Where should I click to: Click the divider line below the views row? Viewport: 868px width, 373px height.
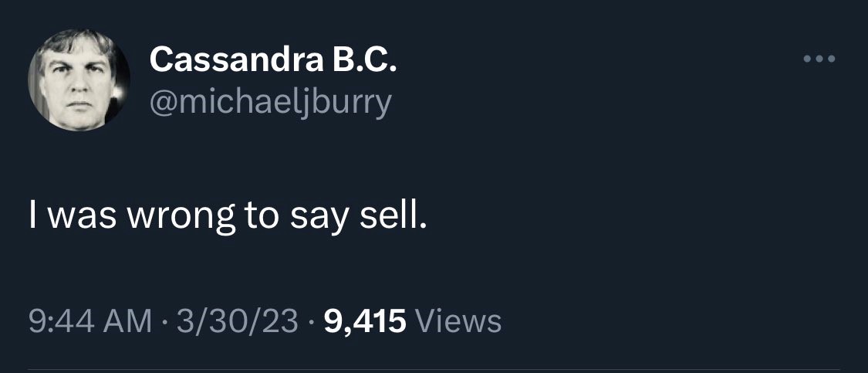coord(434,369)
